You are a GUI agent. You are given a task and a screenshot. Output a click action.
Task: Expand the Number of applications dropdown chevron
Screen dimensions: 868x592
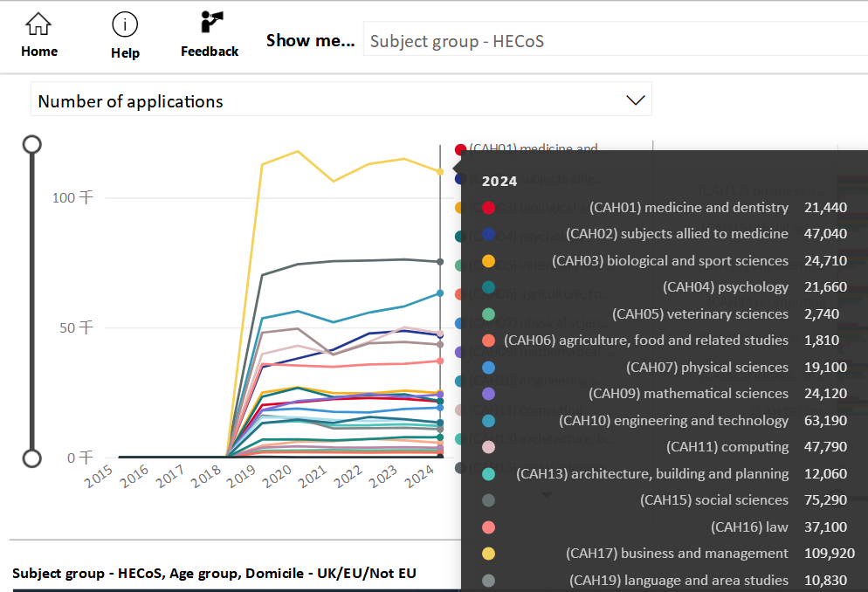(x=635, y=100)
